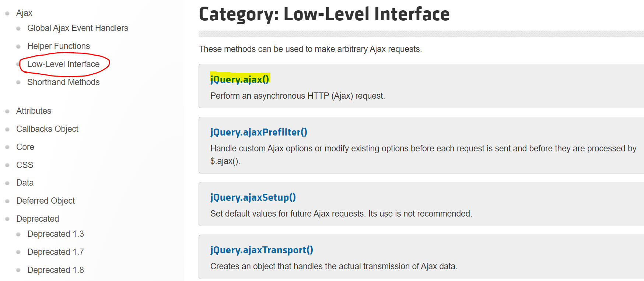Open the Data category

[25, 183]
